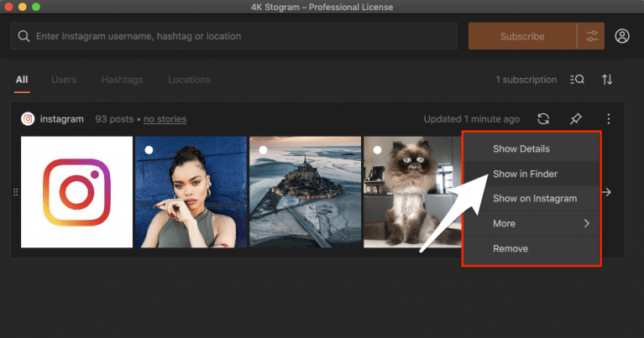Open the subscription settings sliders icon
Viewport: 644px width, 338px height.
(591, 36)
